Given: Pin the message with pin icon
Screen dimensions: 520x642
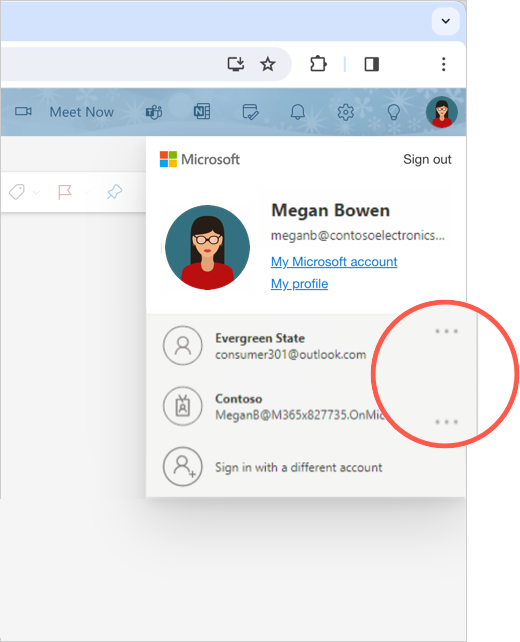Looking at the screenshot, I should click(x=114, y=192).
